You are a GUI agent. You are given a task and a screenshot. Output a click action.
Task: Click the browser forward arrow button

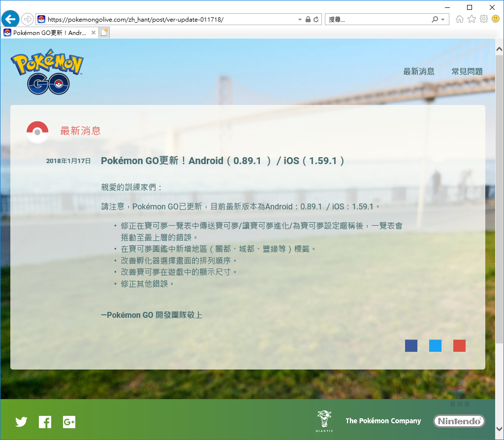(28, 19)
